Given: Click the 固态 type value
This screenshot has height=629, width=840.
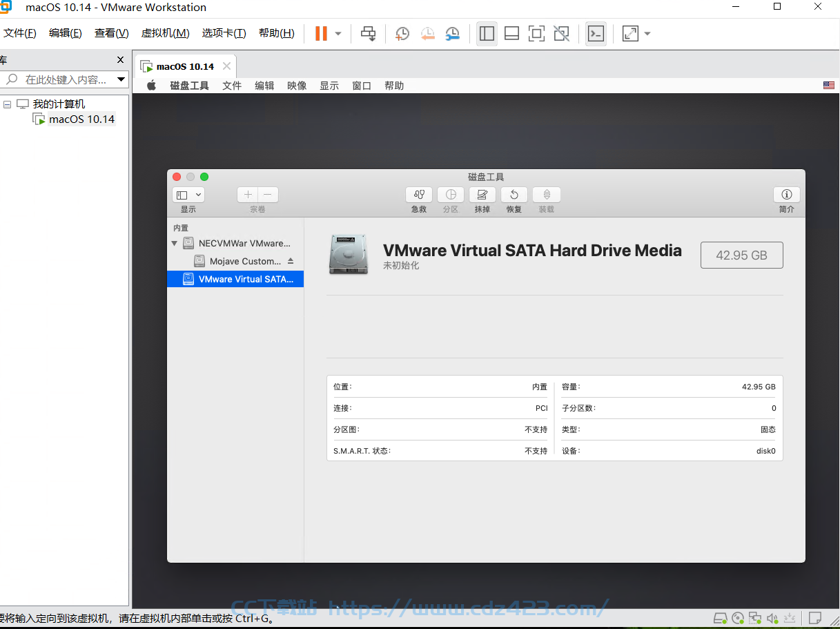Looking at the screenshot, I should tap(768, 429).
